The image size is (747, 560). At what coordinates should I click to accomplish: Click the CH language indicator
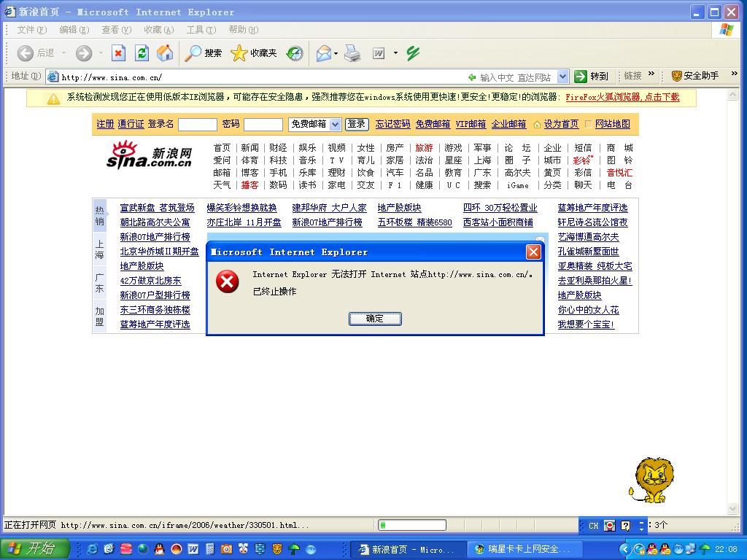594,526
